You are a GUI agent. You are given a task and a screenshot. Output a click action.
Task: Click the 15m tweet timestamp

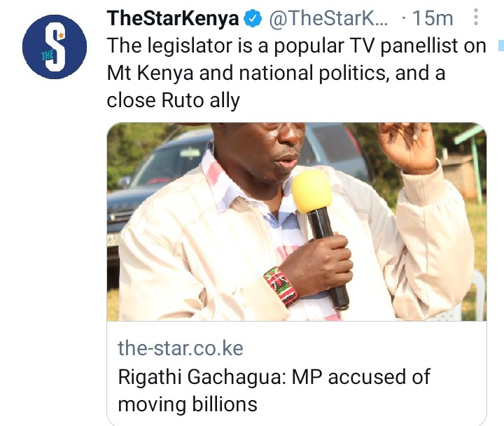[x=433, y=18]
